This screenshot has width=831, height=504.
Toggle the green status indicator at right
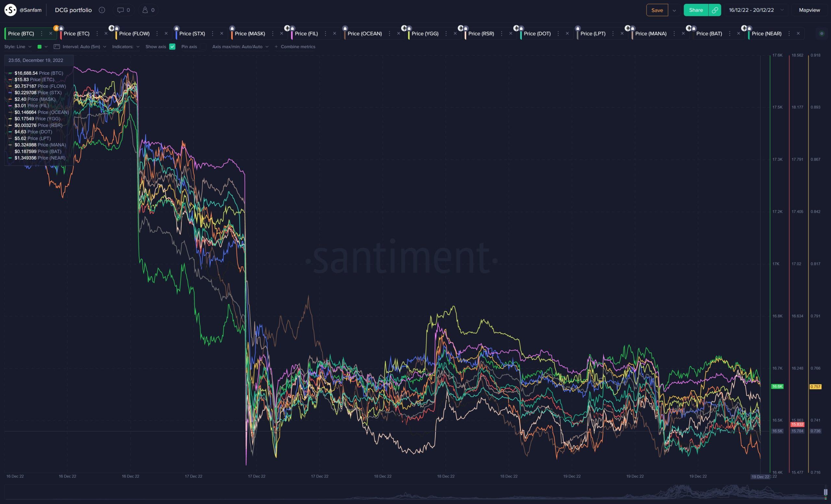[822, 33]
